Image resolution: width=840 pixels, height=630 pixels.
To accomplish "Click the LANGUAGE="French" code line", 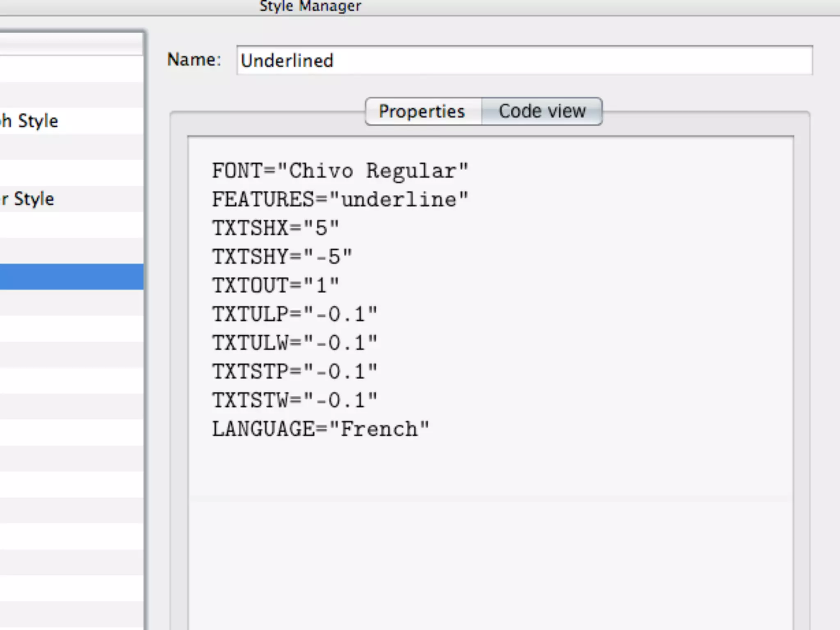I will pyautogui.click(x=320, y=429).
